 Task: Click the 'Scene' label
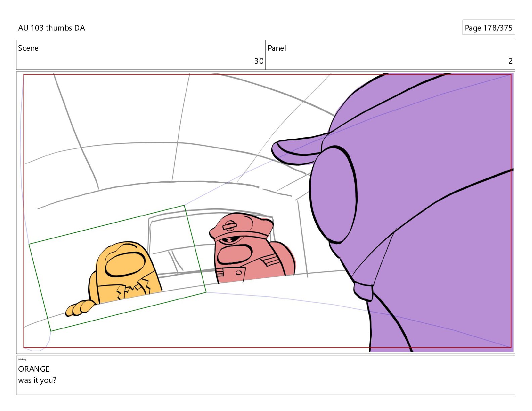tap(28, 48)
